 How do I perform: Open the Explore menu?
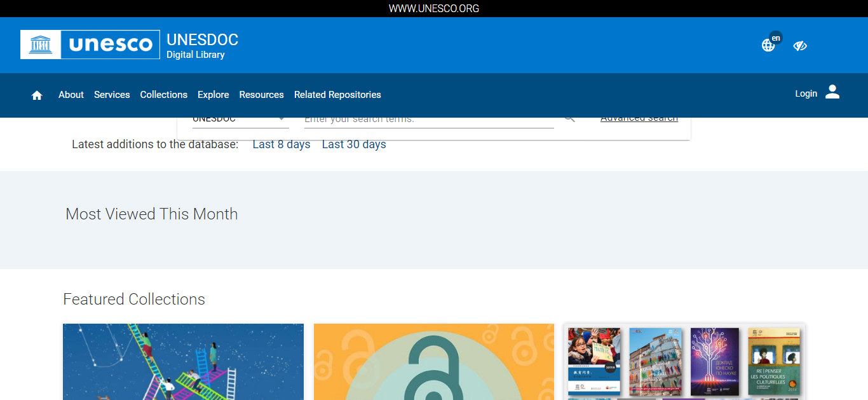[x=213, y=95]
